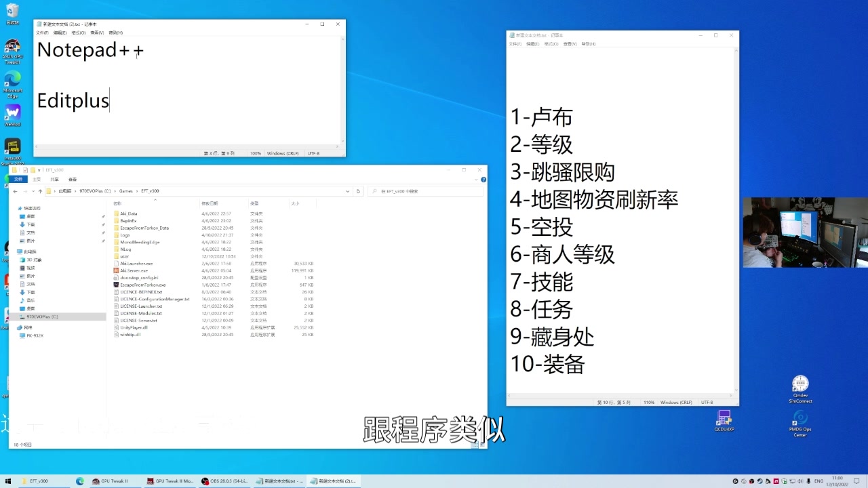Open the View tab in Explorer

tap(73, 180)
